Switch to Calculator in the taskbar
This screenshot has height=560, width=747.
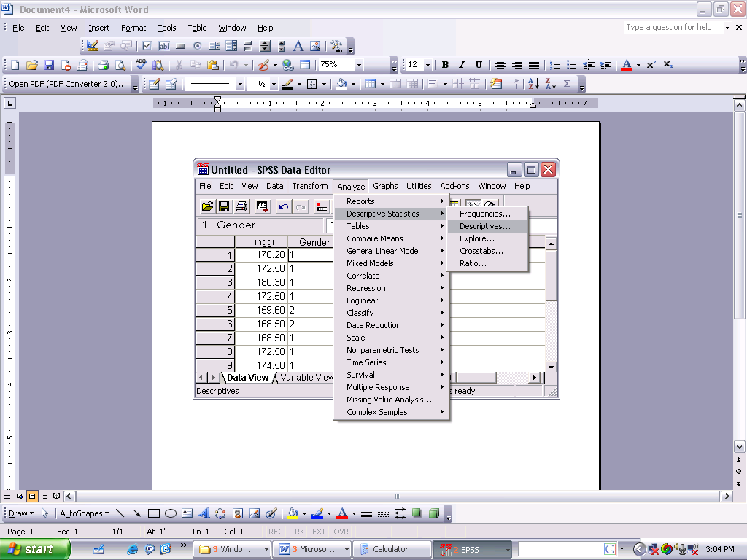391,550
